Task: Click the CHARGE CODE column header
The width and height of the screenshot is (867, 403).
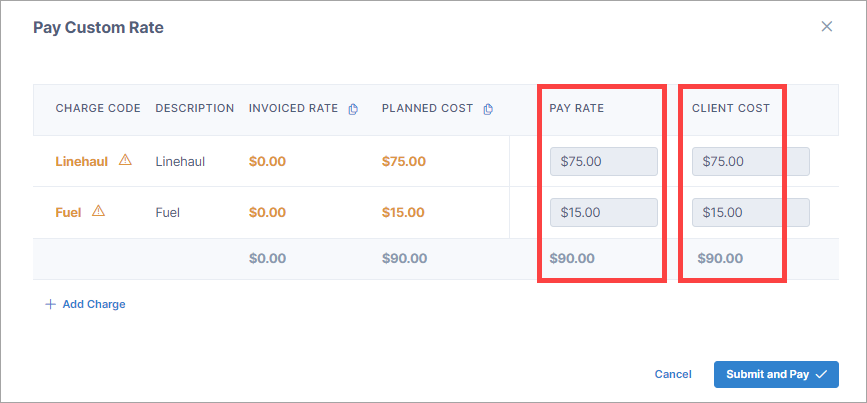Action: coord(98,108)
